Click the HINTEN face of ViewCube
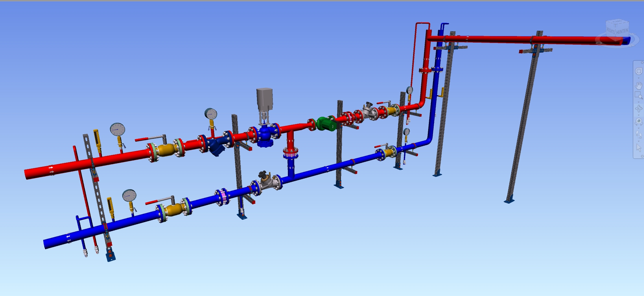This screenshot has width=644, height=296. (622, 31)
